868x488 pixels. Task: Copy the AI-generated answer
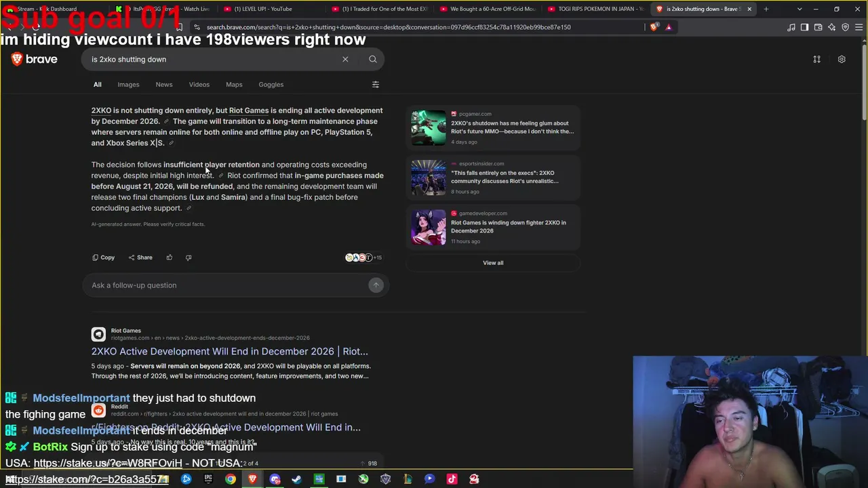[104, 258]
